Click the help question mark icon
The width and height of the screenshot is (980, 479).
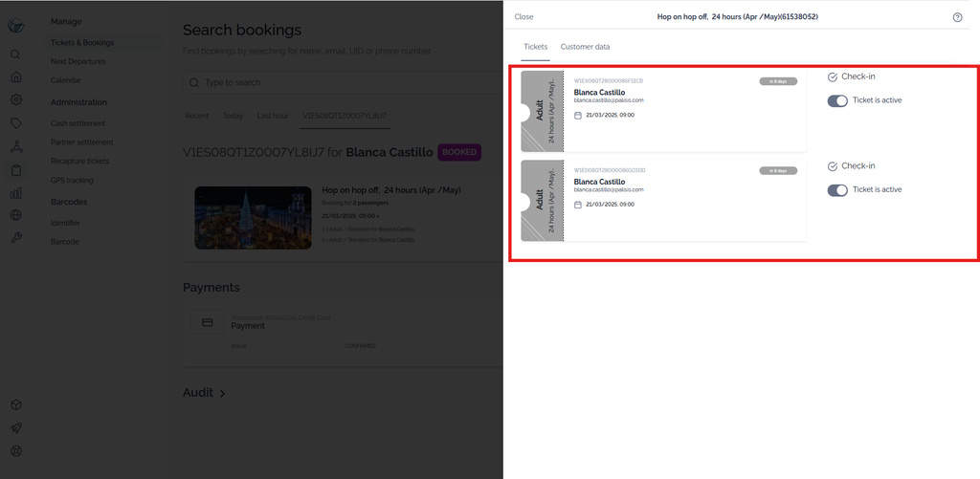pos(957,17)
